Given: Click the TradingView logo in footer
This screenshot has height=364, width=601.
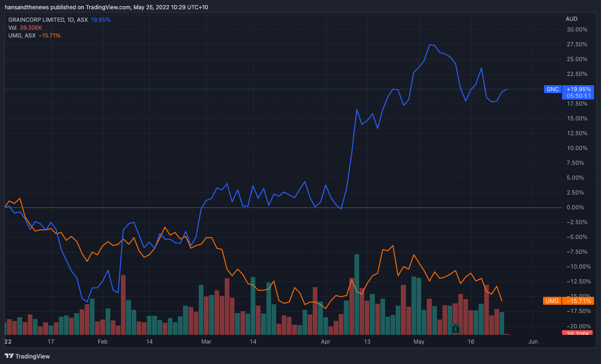Looking at the screenshot, I should (x=27, y=356).
